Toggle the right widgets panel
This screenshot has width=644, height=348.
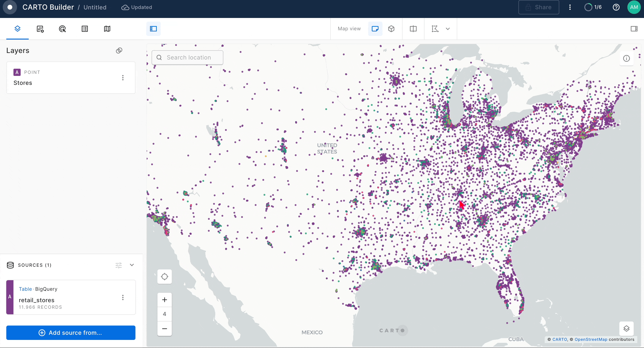(634, 29)
